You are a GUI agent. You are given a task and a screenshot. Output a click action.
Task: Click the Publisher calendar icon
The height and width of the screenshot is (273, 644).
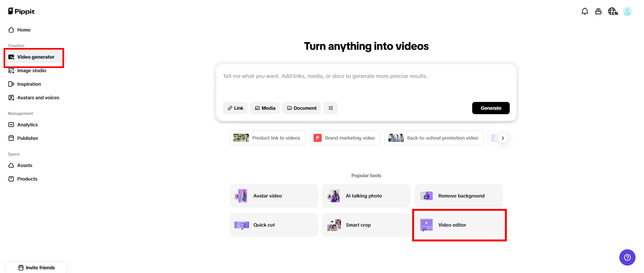(x=11, y=138)
